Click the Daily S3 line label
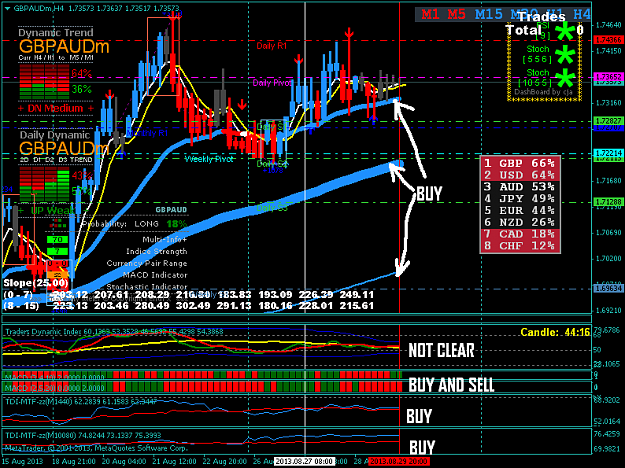Viewport: 625px width, 468px height. click(272, 208)
